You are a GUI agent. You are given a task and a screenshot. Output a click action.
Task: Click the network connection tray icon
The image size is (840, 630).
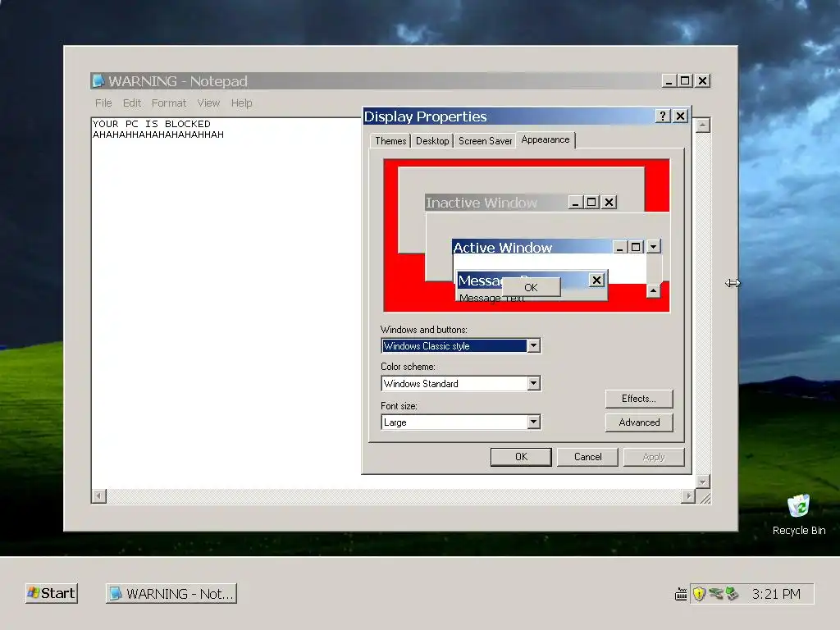coord(715,594)
